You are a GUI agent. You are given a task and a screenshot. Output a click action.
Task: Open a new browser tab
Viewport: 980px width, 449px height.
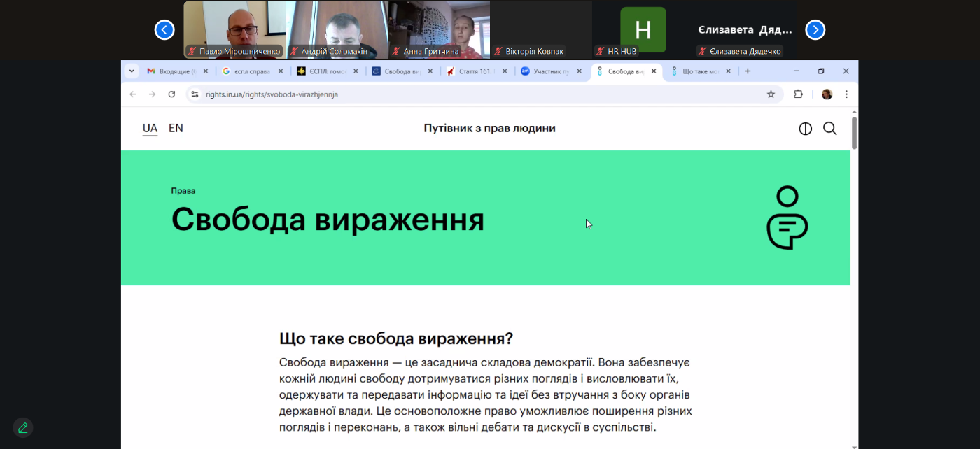pyautogui.click(x=748, y=71)
